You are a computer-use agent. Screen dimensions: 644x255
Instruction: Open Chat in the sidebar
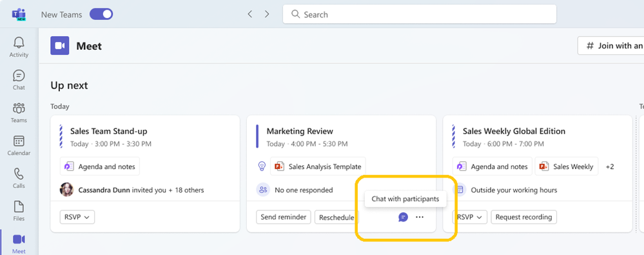click(19, 80)
